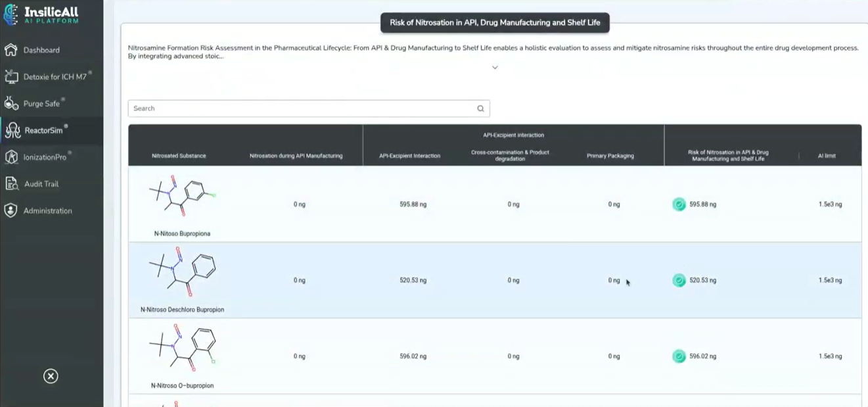
Task: Click the Dashboard home icon in sidebar
Action: 11,50
